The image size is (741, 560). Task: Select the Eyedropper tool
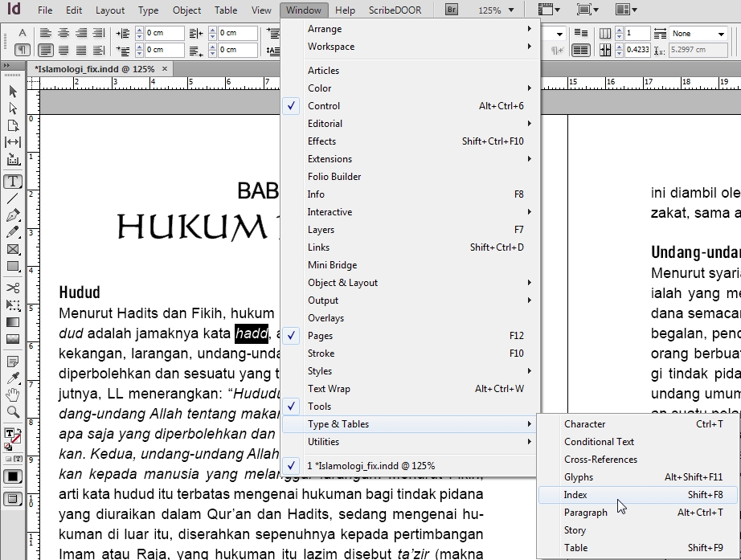click(x=13, y=378)
